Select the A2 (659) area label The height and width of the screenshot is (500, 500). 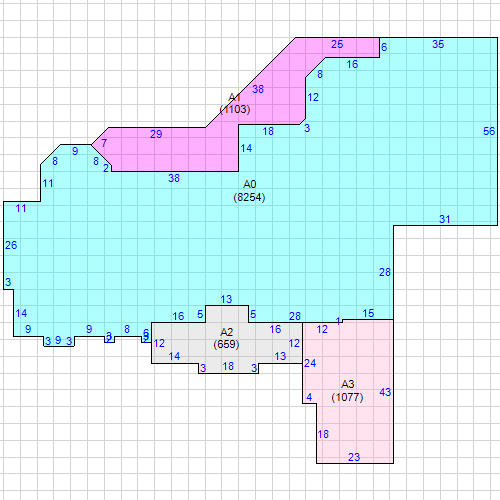pos(226,338)
